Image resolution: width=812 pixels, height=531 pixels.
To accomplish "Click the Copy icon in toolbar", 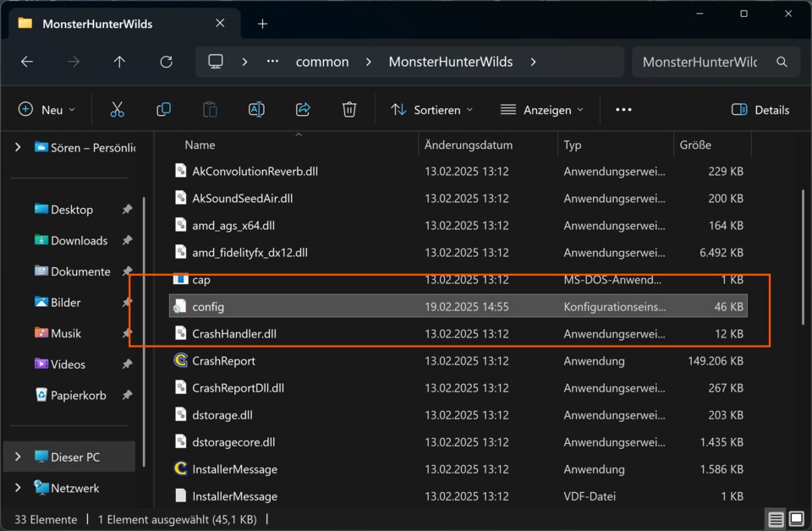I will tap(163, 110).
